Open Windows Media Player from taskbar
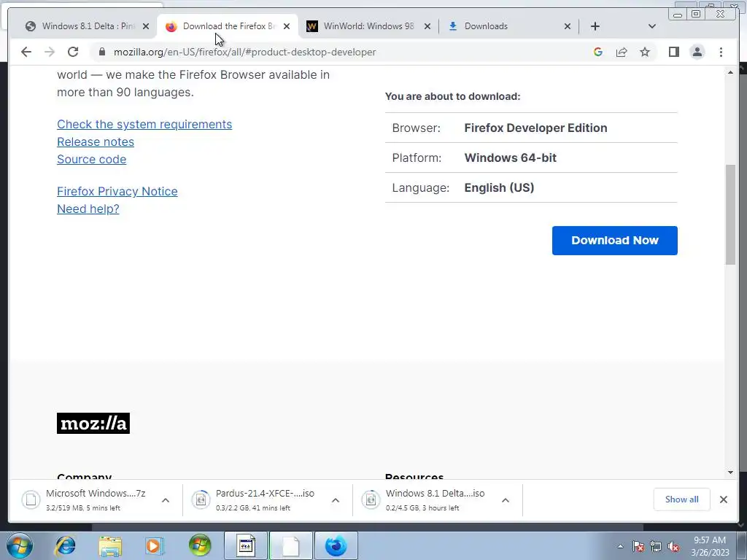747x560 pixels. [x=154, y=545]
